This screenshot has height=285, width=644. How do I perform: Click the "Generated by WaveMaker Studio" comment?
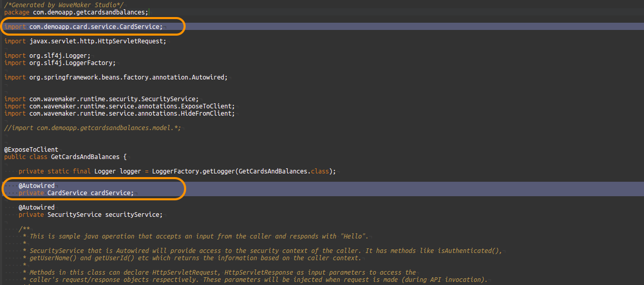pyautogui.click(x=64, y=5)
